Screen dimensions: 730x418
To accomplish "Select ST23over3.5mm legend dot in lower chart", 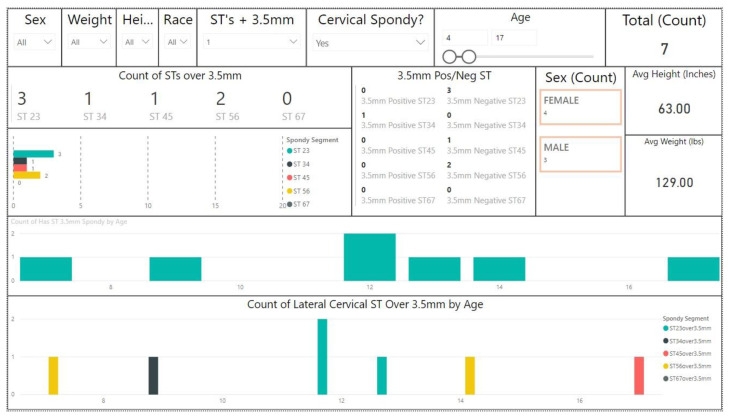I will click(666, 329).
